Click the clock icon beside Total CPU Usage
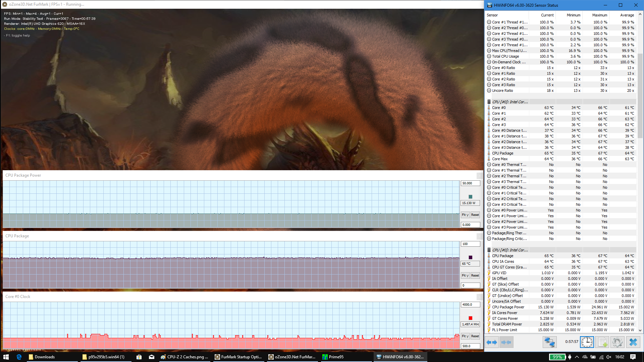644x362 pixels. click(489, 56)
